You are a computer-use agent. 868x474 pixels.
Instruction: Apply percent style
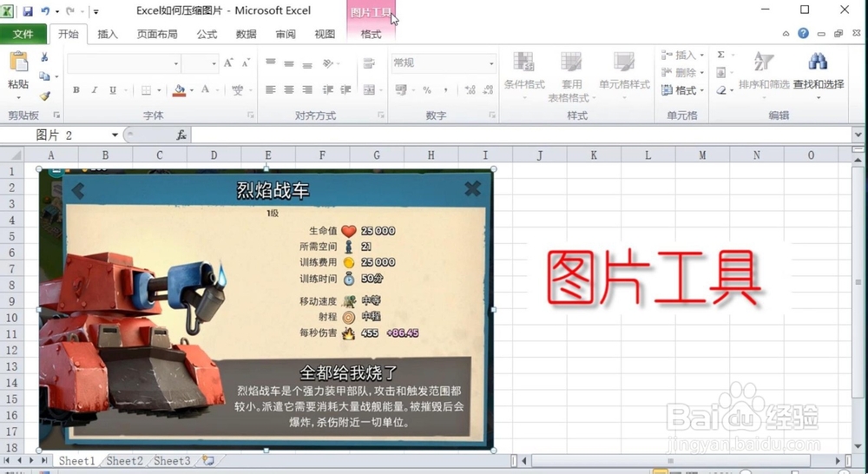tap(427, 89)
